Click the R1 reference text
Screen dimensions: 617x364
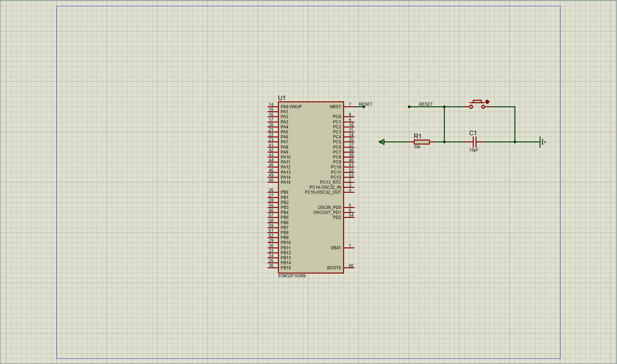click(417, 136)
